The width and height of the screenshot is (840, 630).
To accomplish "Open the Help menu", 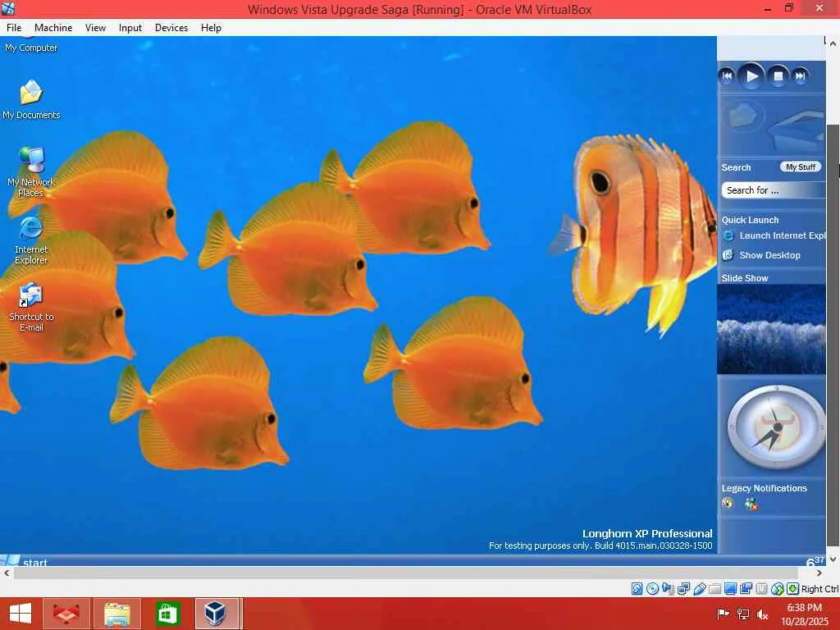I will coord(211,28).
